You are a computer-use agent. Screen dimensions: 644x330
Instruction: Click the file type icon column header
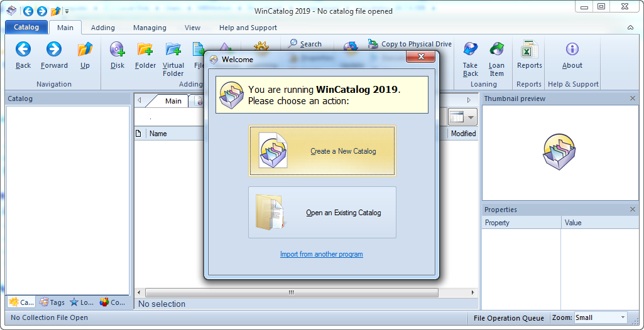pyautogui.click(x=138, y=133)
